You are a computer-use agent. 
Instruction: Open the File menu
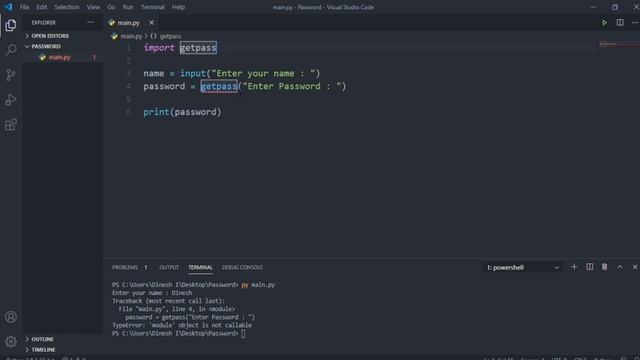coord(24,7)
